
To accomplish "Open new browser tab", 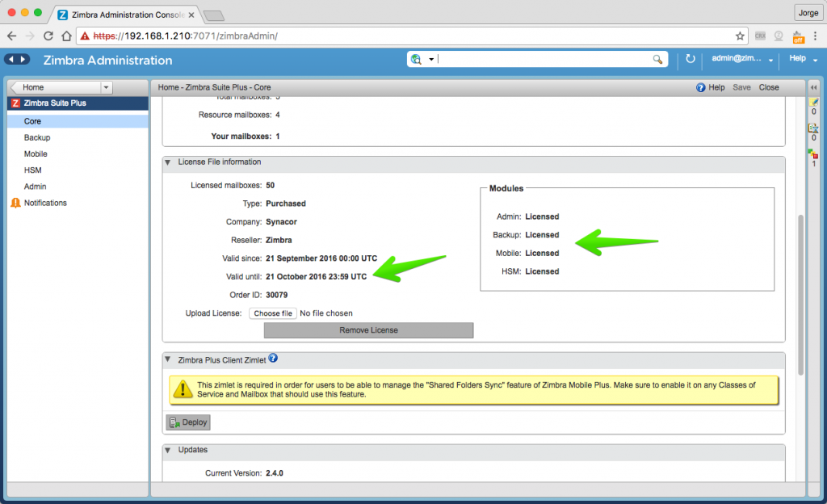I will pos(213,15).
